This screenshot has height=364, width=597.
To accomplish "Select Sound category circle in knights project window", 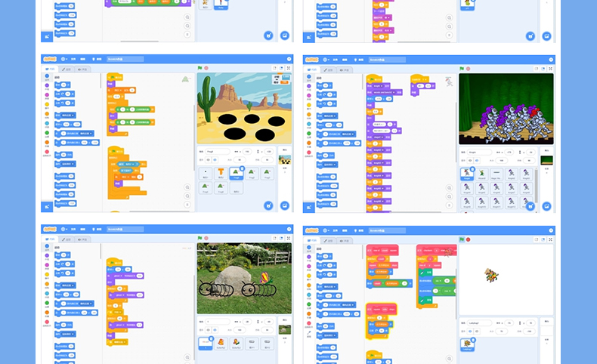I will [309, 95].
